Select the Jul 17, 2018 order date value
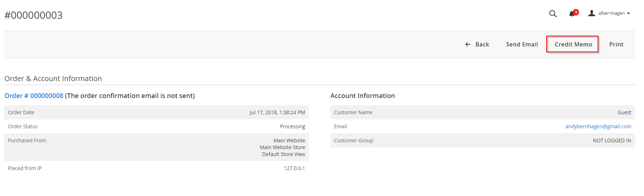 coord(277,112)
